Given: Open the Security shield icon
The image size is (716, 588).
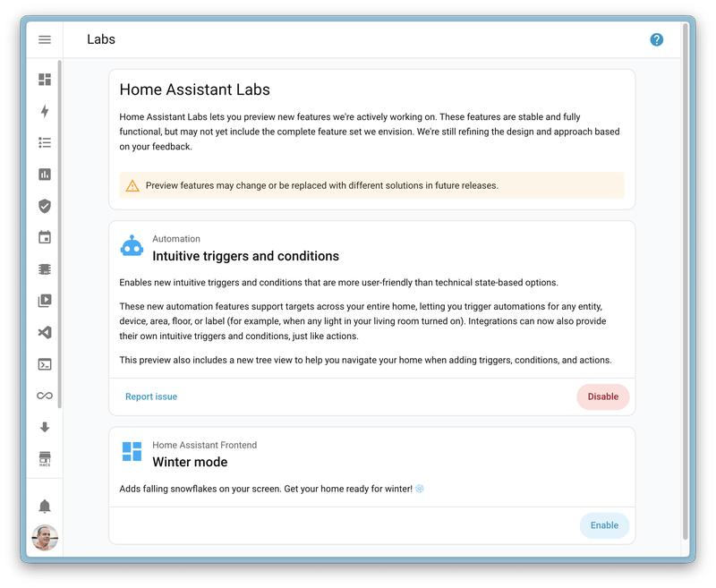Looking at the screenshot, I should [45, 206].
